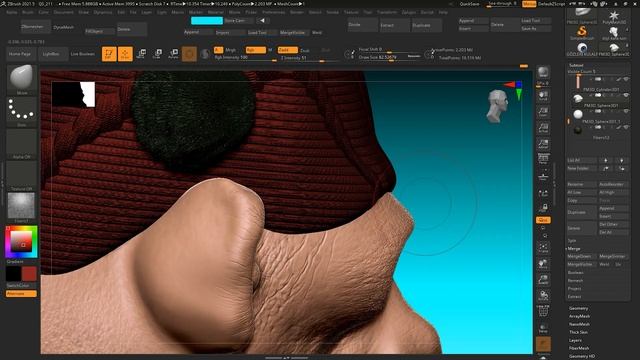Image resolution: width=640 pixels, height=360 pixels.
Task: Click the Rotate view icon on right shelf
Action: [x=543, y=296]
